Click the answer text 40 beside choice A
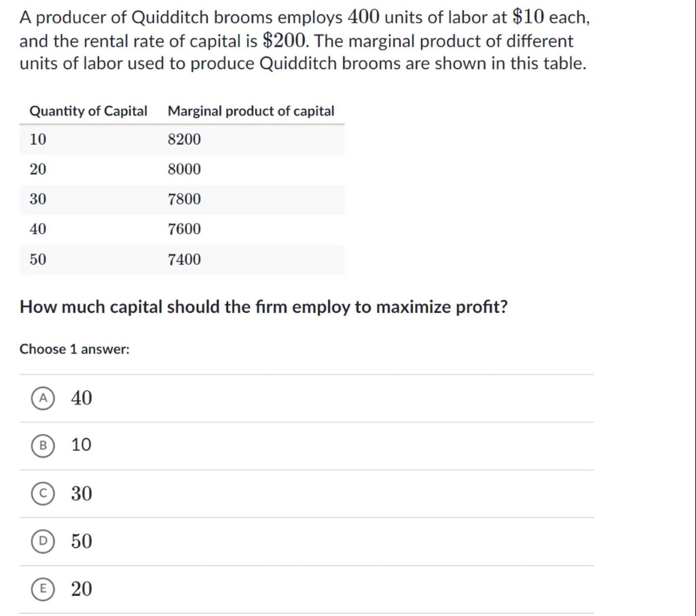The image size is (696, 616). point(81,398)
